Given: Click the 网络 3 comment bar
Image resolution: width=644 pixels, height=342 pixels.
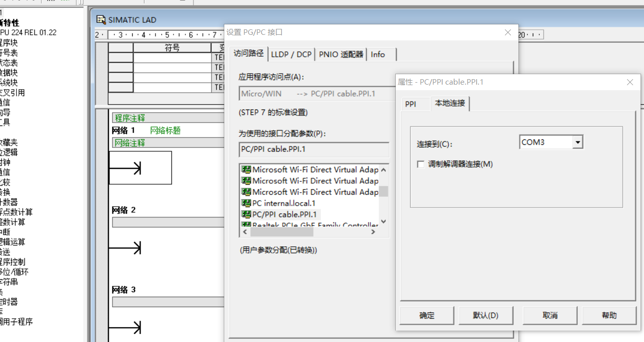Looking at the screenshot, I should 168,302.
